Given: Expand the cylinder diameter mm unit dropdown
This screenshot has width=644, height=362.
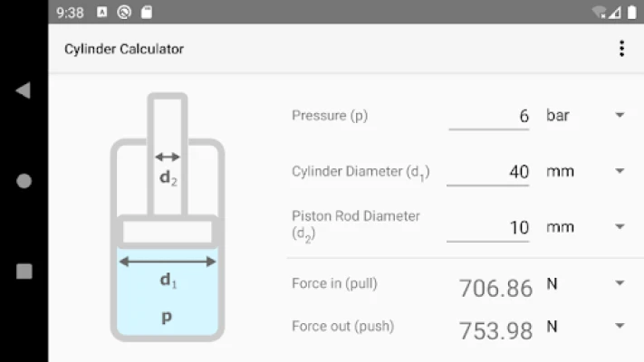Looking at the screenshot, I should pos(585,171).
